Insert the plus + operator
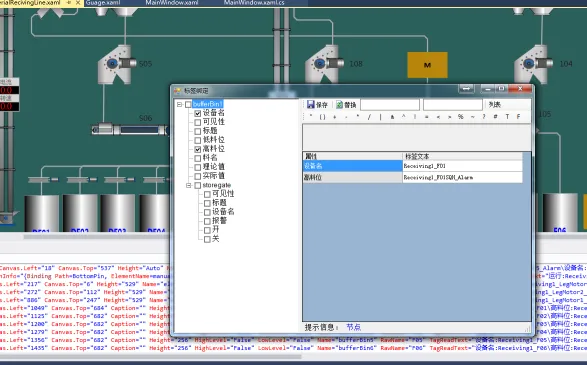This screenshot has width=587, height=365. 334,117
